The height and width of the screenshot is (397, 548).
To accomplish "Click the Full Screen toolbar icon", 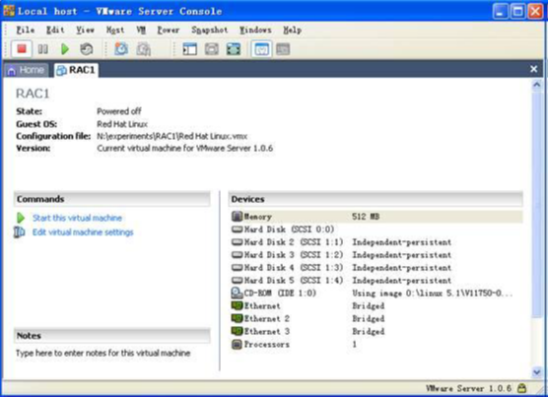I will 233,49.
